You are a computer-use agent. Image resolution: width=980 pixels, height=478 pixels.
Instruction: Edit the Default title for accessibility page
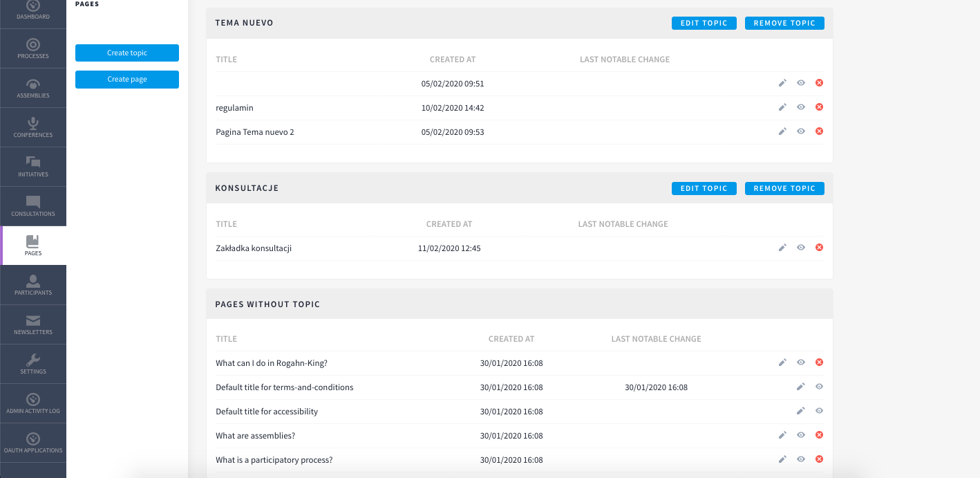point(800,411)
